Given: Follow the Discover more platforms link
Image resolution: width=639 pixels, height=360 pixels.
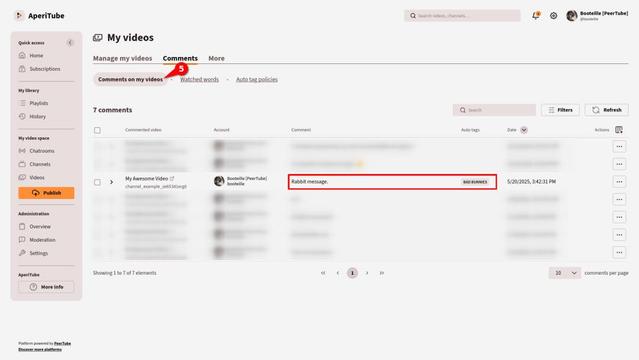Looking at the screenshot, I should tap(40, 349).
